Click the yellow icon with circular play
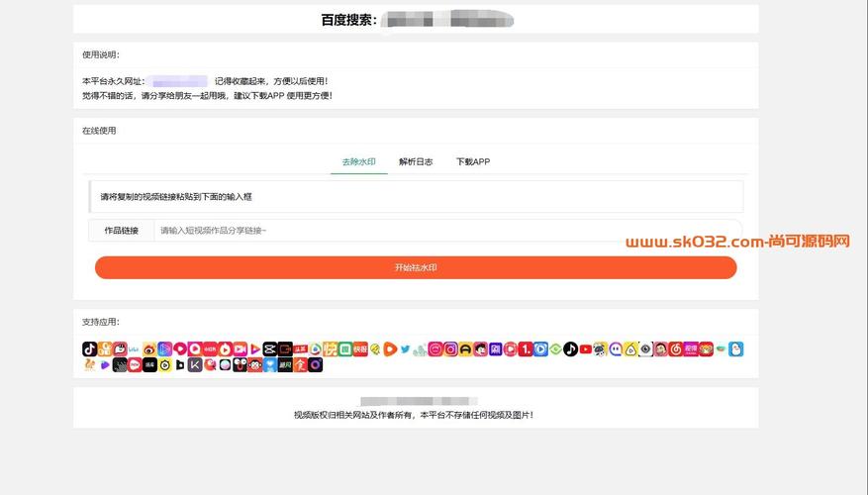 pyautogui.click(x=165, y=365)
